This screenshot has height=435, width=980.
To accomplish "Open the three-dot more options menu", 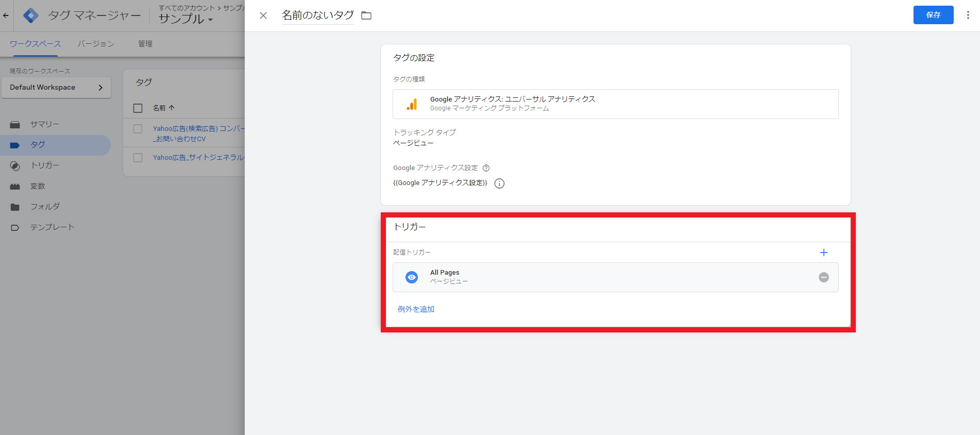I will pos(968,15).
